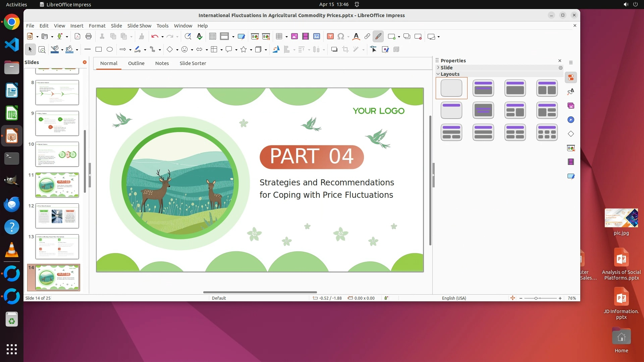Open the Slide Show menu
The height and width of the screenshot is (362, 644).
click(139, 26)
